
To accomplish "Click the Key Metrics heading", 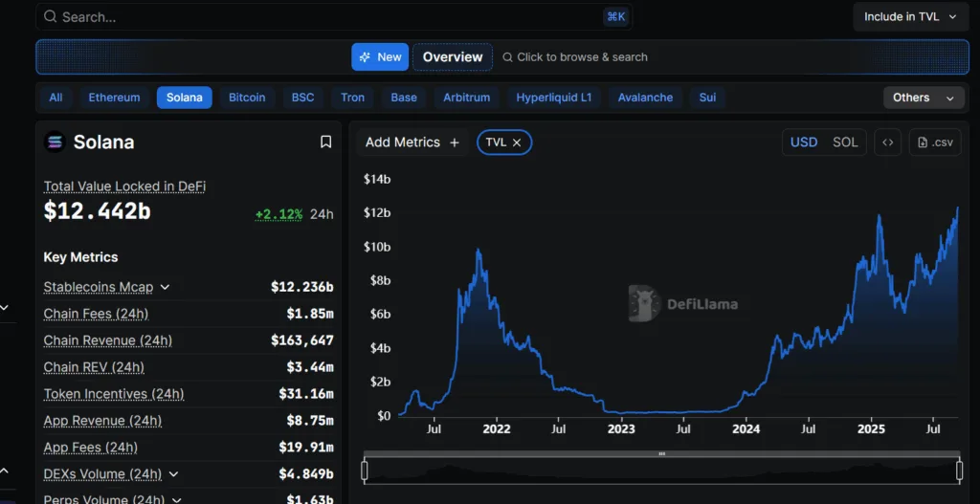I will click(80, 257).
